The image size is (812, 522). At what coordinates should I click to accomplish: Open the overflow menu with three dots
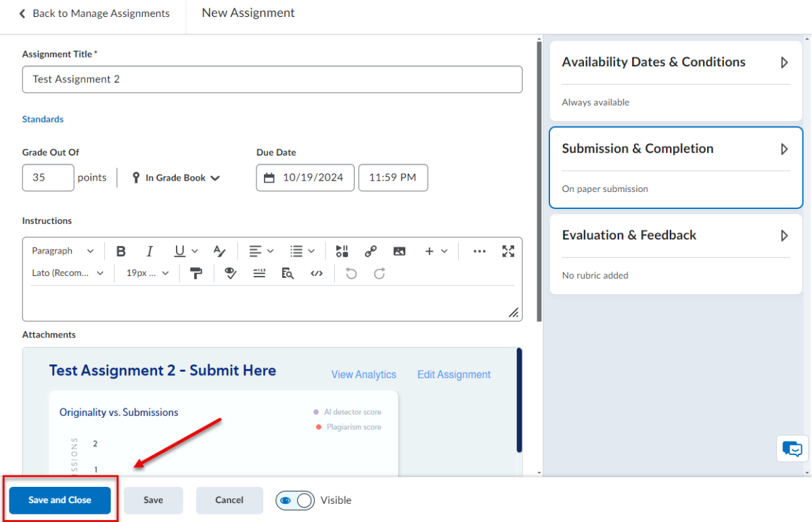tap(479, 251)
